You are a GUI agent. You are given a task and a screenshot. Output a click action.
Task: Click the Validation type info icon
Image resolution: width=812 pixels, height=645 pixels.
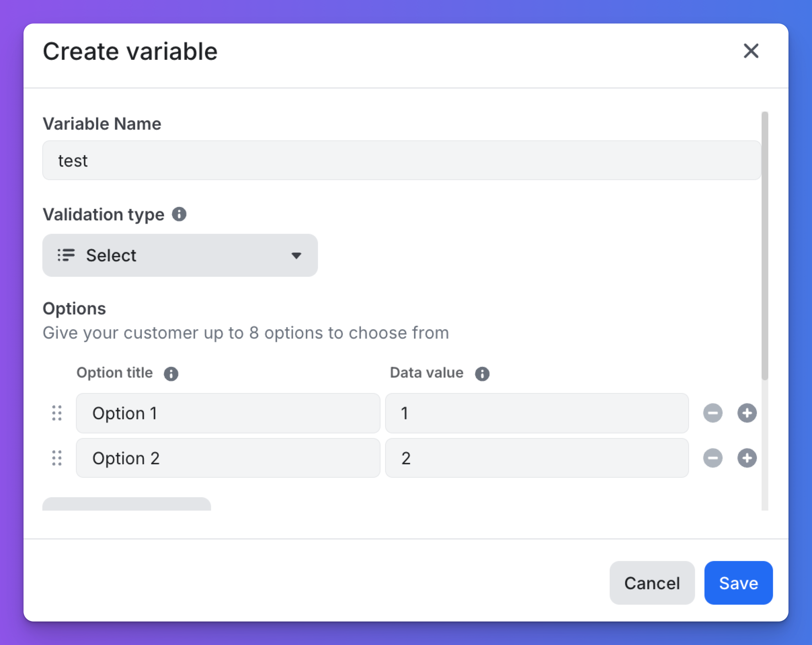click(x=179, y=214)
